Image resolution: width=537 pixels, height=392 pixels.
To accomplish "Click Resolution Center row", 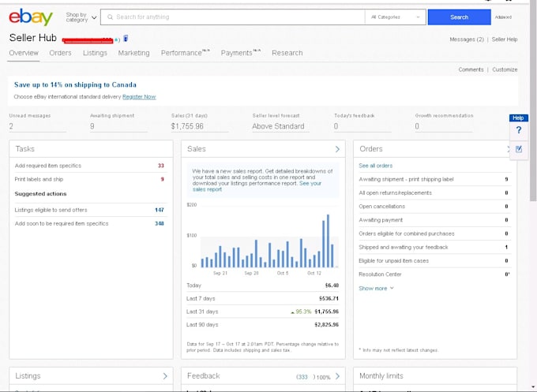I will pos(434,274).
